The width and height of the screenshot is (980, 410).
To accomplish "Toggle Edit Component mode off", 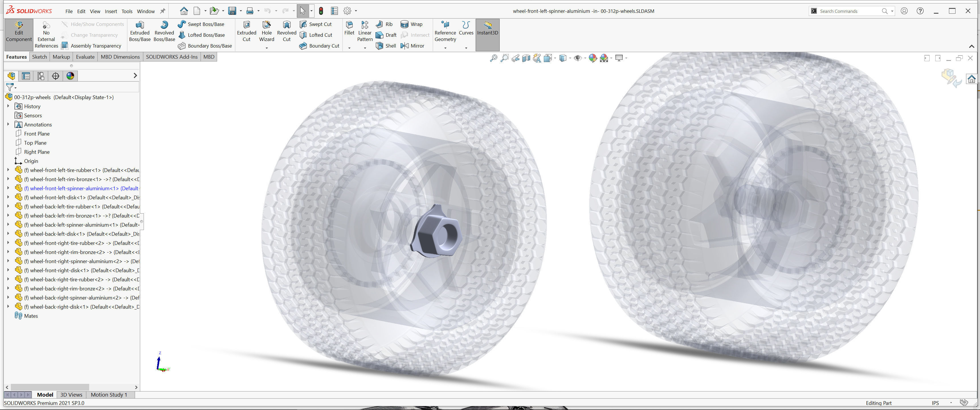I will click(x=19, y=31).
